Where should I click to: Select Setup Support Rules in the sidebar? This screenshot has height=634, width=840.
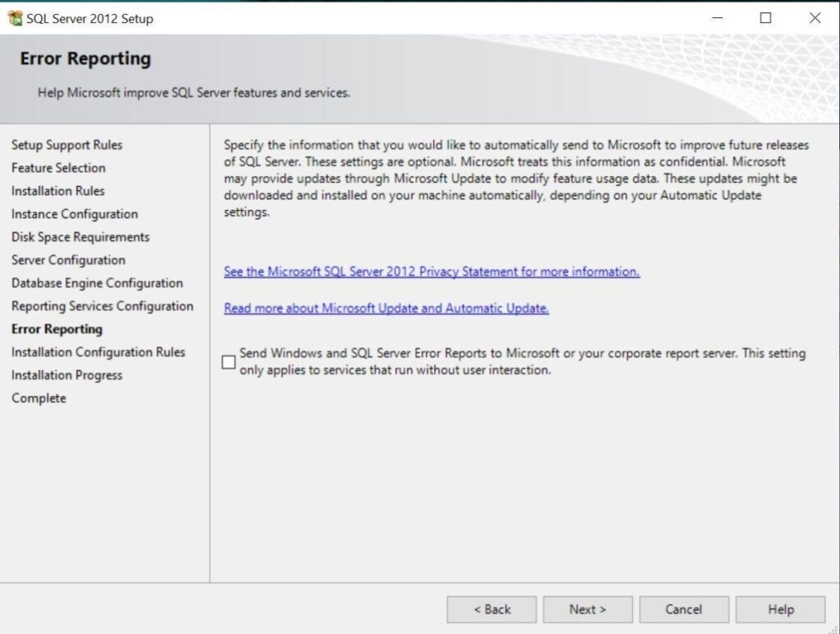tap(66, 144)
